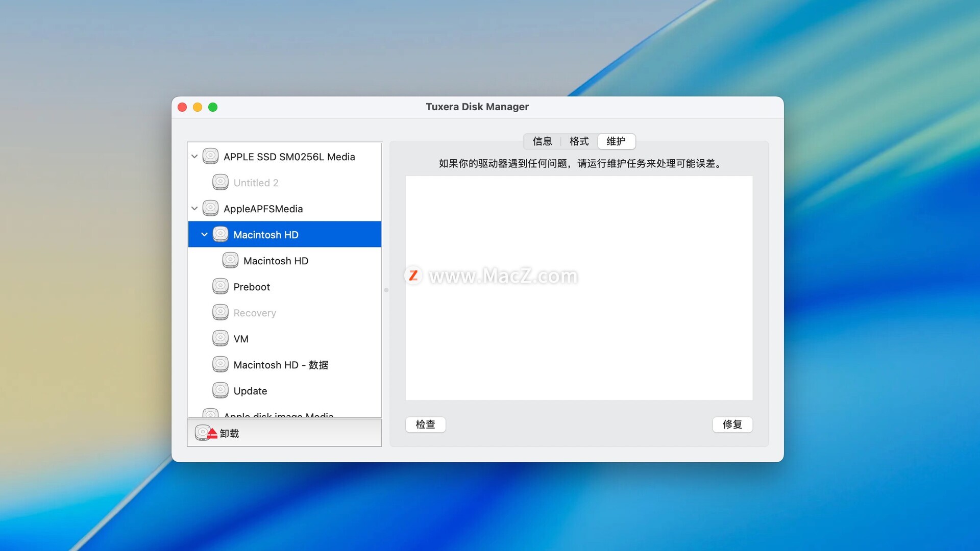Click the VM volume icon
The height and width of the screenshot is (551, 980).
pyautogui.click(x=220, y=338)
